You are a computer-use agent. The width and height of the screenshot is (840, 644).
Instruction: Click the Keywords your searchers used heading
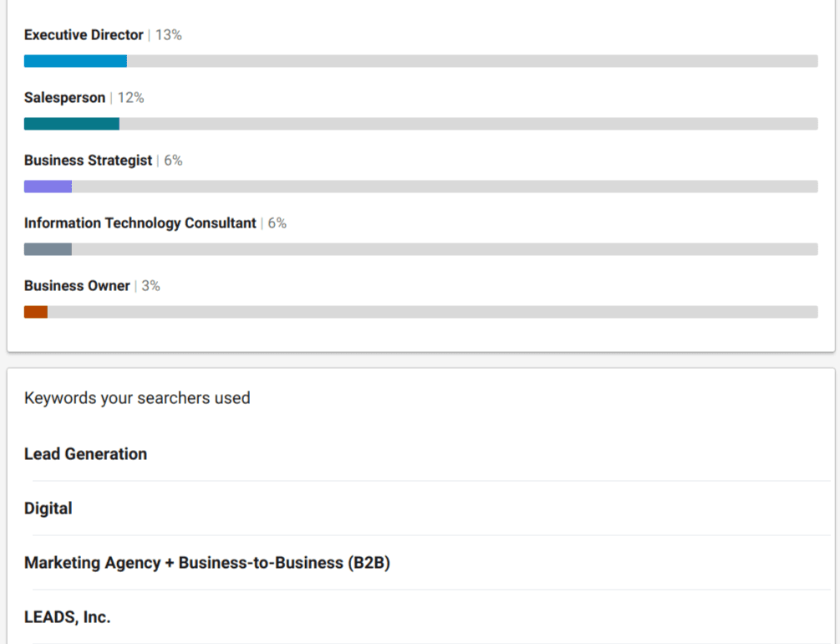coord(137,398)
